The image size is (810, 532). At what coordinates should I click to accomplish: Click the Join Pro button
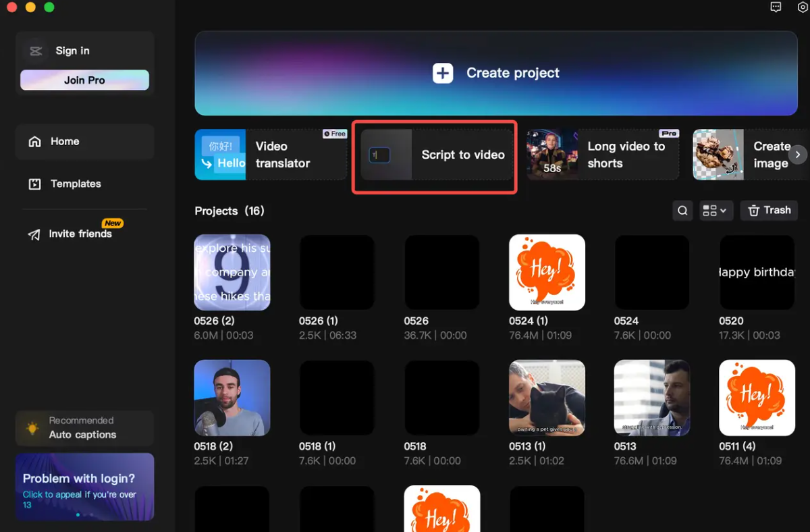(x=84, y=80)
